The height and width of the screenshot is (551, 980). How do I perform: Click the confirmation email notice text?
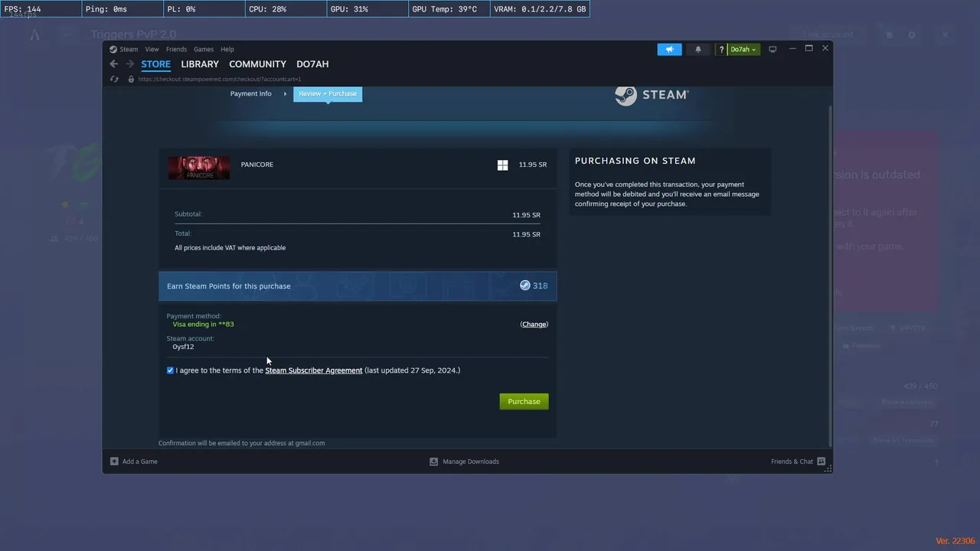click(x=241, y=443)
